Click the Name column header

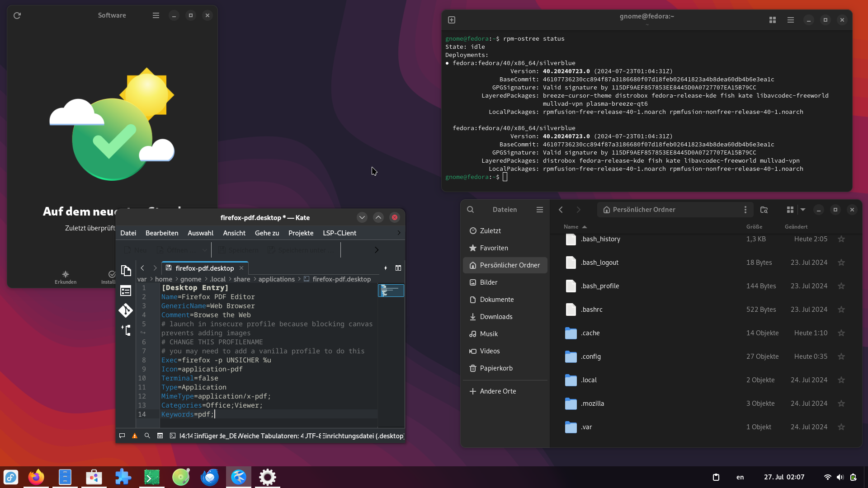click(x=571, y=227)
